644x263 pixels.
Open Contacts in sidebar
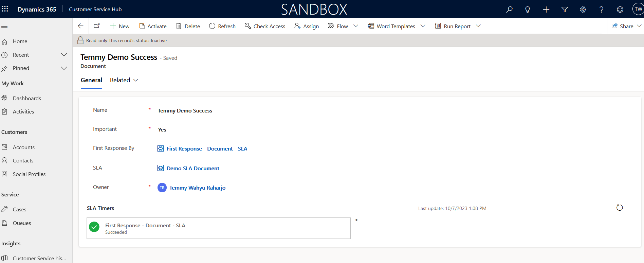23,161
